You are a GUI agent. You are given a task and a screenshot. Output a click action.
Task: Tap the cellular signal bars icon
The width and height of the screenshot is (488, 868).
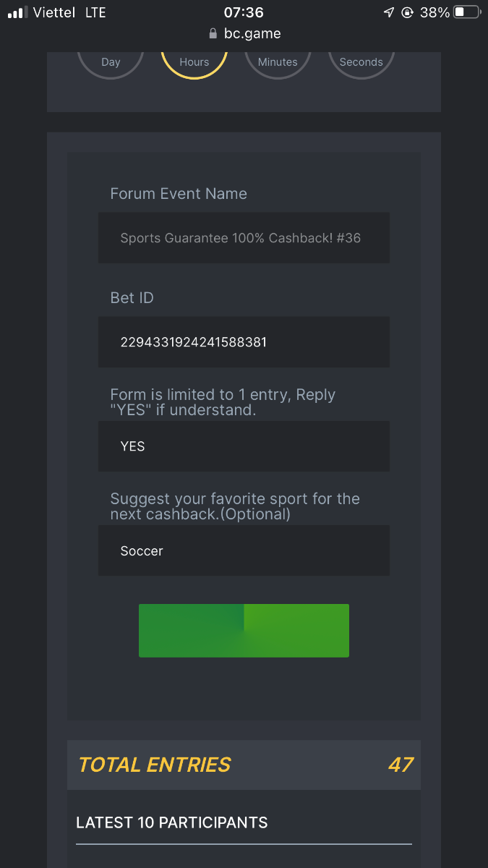click(16, 13)
